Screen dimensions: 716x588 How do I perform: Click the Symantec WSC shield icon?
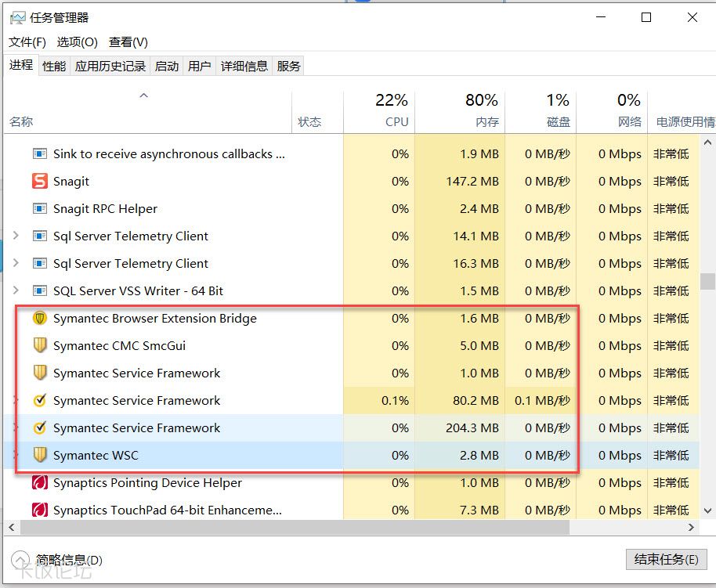point(40,455)
